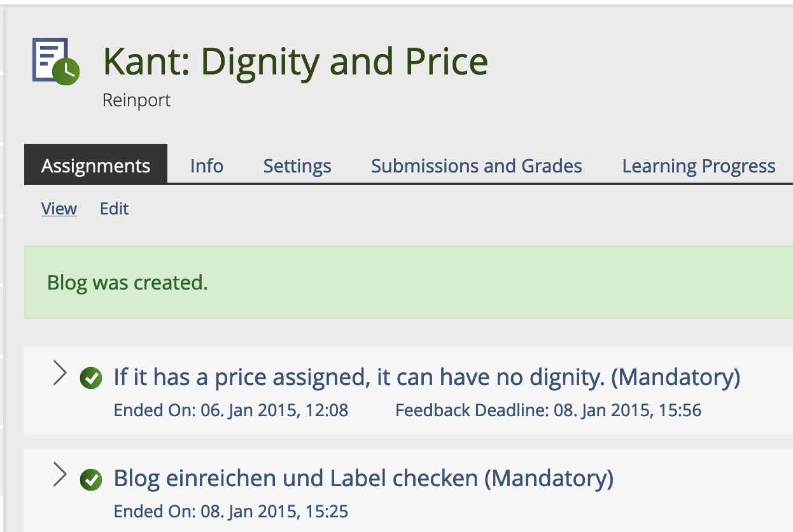Go to the Settings tab
The image size is (793, 532).
point(297,166)
